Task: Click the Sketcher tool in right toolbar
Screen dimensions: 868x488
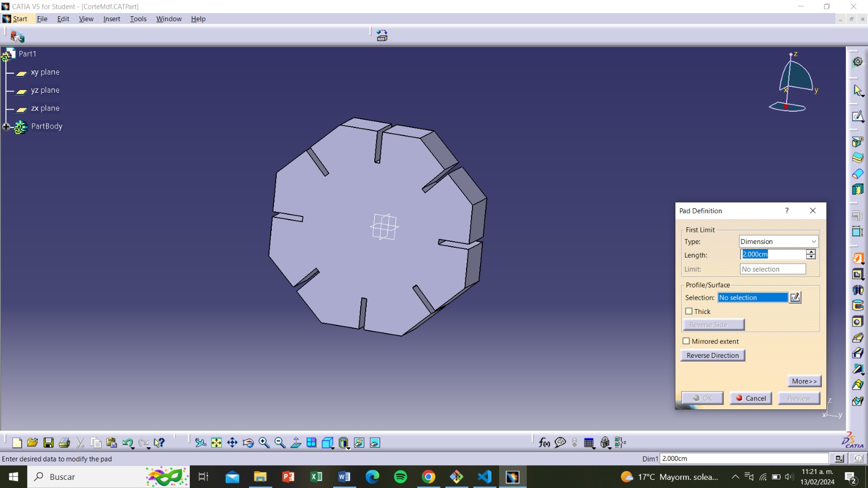Action: (x=858, y=117)
